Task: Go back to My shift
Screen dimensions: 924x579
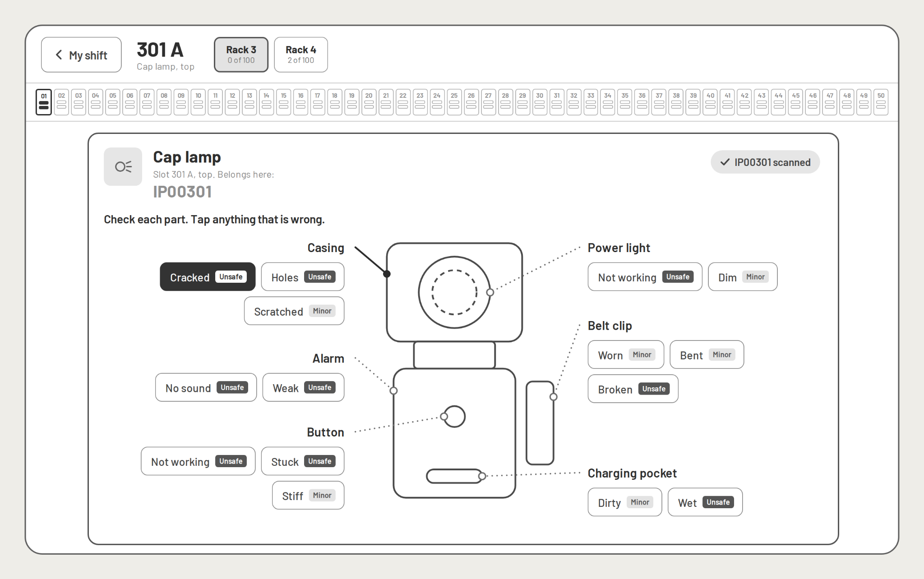Action: 81,55
